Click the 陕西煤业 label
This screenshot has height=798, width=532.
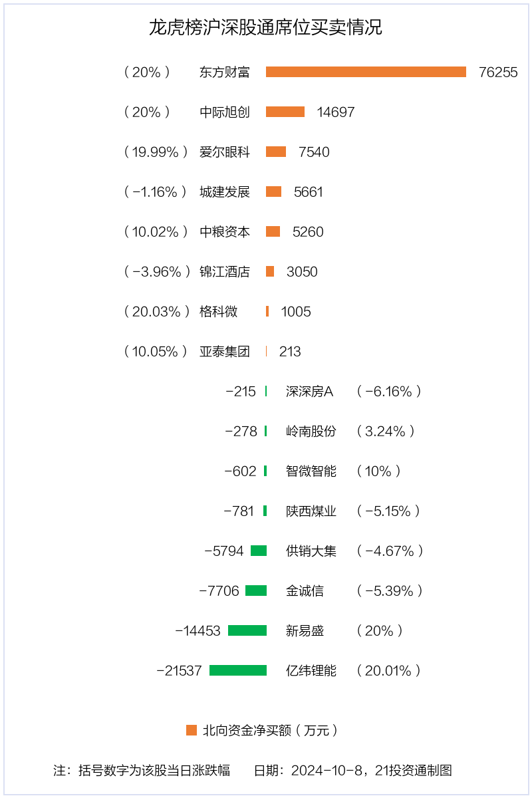click(x=311, y=511)
